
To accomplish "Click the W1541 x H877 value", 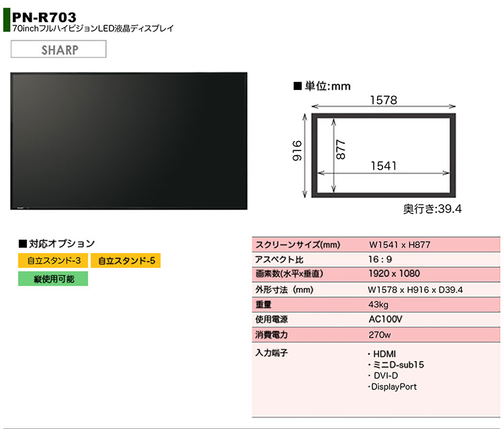I will tap(400, 244).
